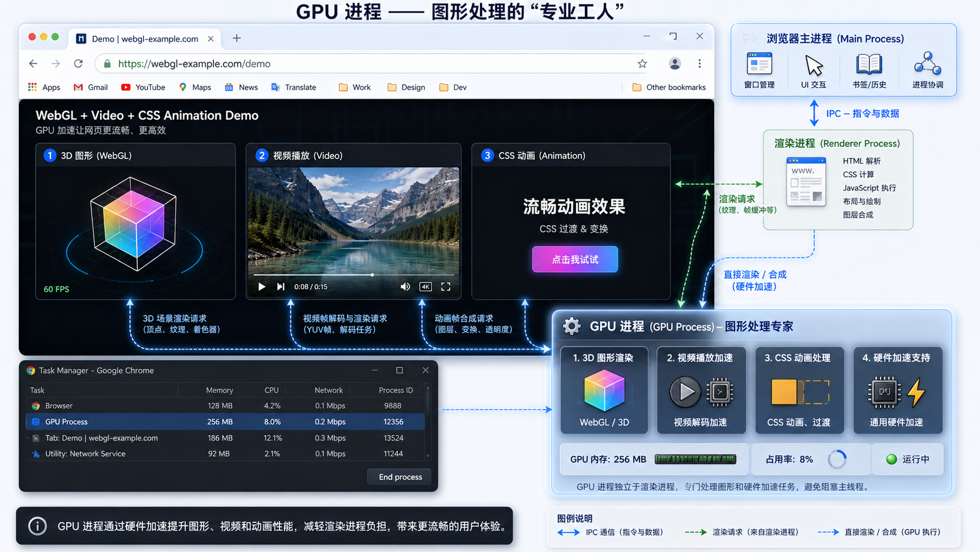Image resolution: width=980 pixels, height=552 pixels.
Task: Click the 60 FPS counter text
Action: [x=56, y=289]
